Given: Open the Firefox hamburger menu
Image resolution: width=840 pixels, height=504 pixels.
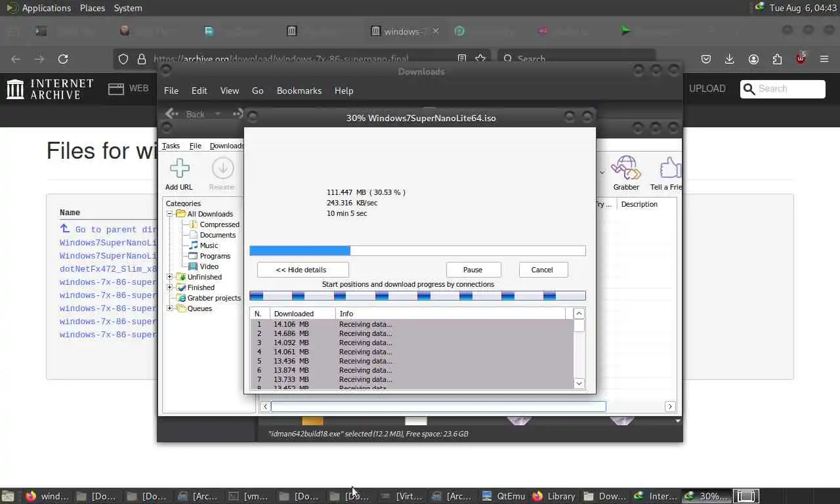Looking at the screenshot, I should [x=824, y=59].
